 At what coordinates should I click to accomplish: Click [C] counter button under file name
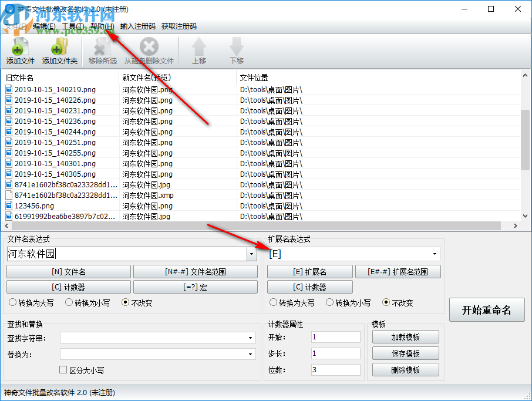pyautogui.click(x=69, y=287)
